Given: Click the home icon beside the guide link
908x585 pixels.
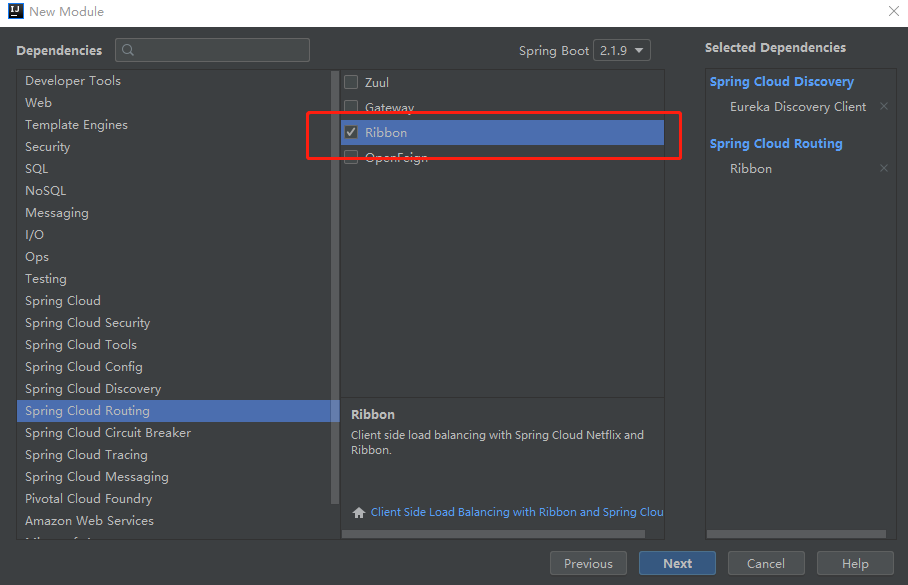Looking at the screenshot, I should point(359,512).
